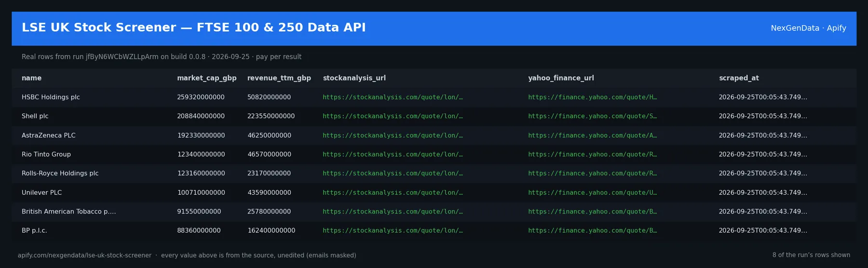Click market cap value 100710000000
The height and width of the screenshot is (268, 868).
pyautogui.click(x=201, y=192)
